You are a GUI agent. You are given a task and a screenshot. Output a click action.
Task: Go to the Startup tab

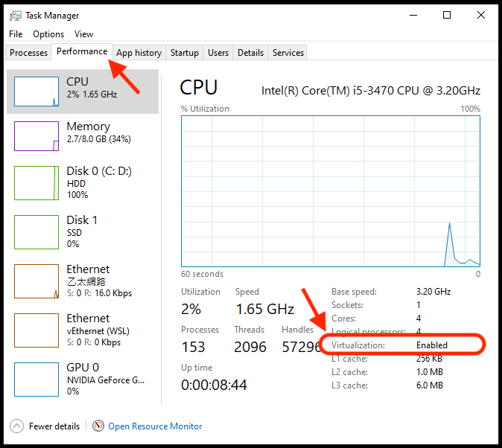click(x=184, y=53)
